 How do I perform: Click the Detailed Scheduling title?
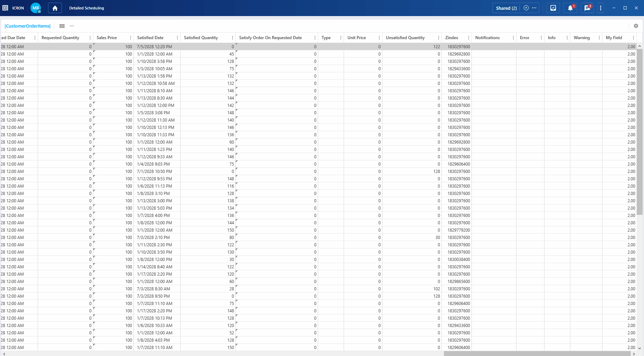pyautogui.click(x=87, y=8)
